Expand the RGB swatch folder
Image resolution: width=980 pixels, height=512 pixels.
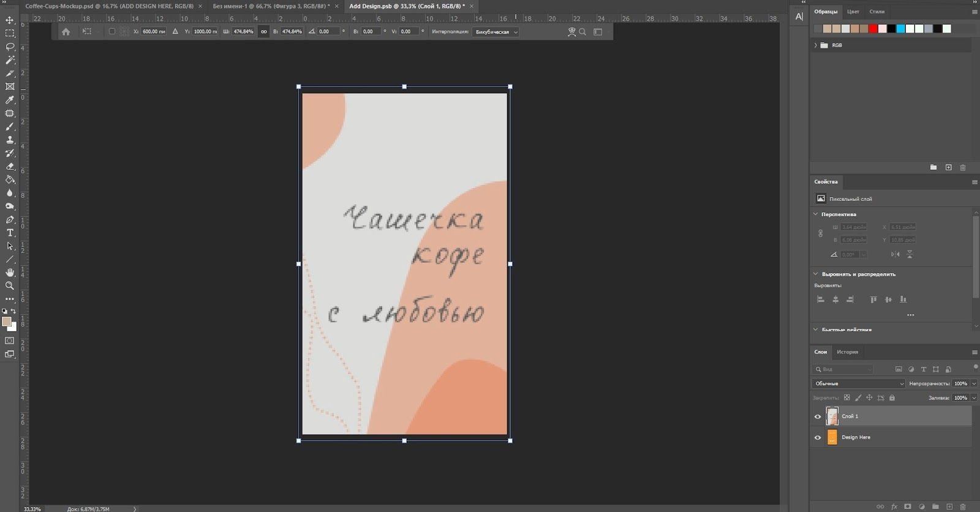(815, 45)
